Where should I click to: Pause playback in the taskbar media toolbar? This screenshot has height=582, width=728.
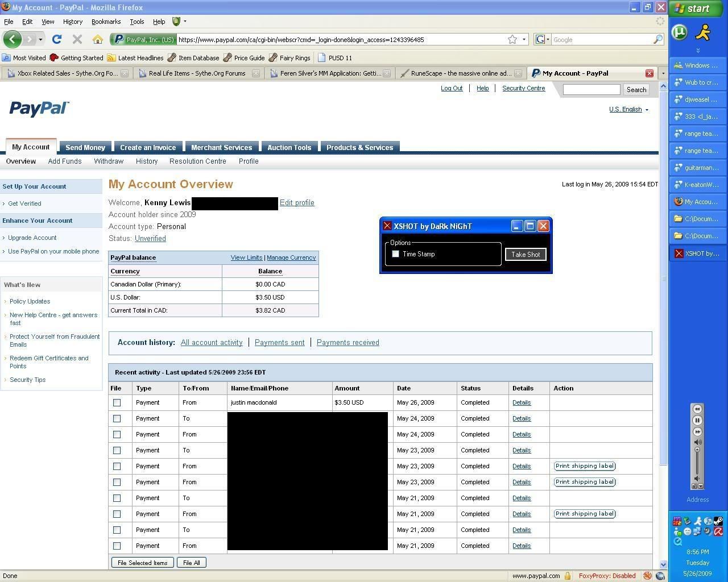click(697, 420)
